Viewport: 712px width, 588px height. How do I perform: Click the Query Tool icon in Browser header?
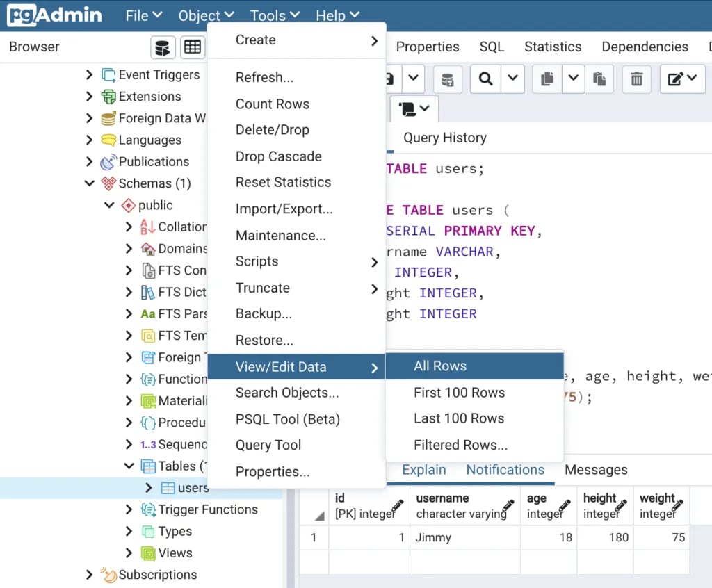163,47
